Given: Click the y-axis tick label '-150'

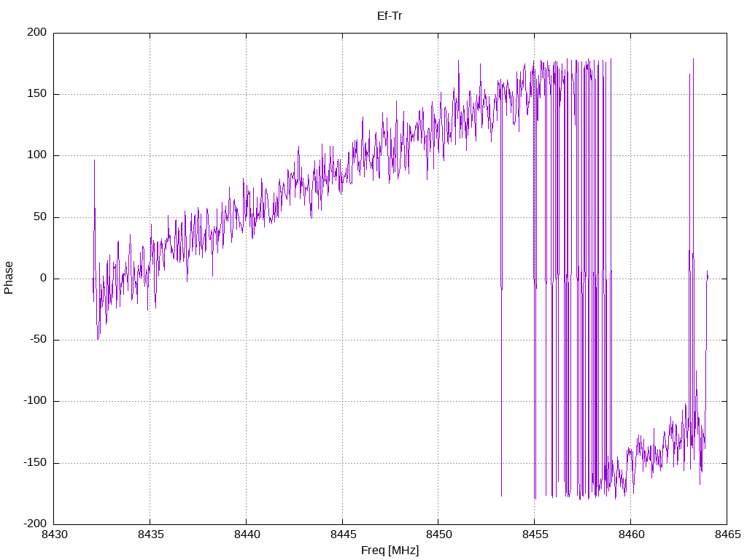Looking at the screenshot, I should pos(35,463).
